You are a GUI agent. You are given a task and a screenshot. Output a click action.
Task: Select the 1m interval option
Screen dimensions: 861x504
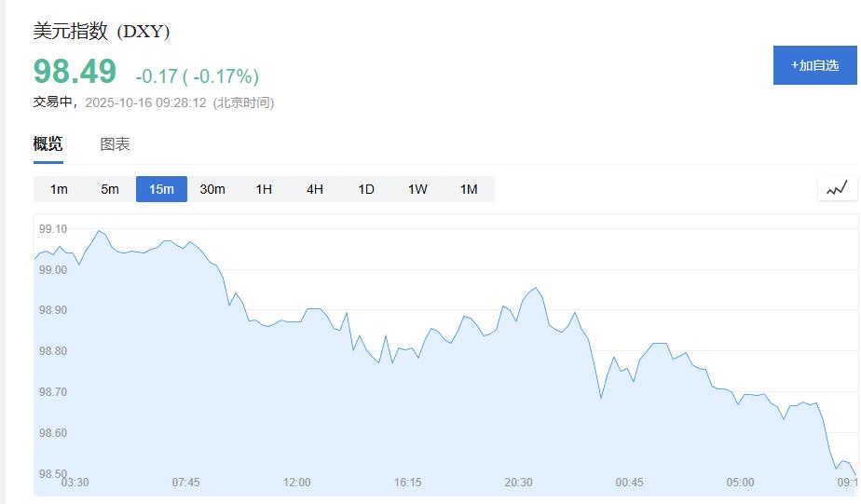(x=59, y=189)
